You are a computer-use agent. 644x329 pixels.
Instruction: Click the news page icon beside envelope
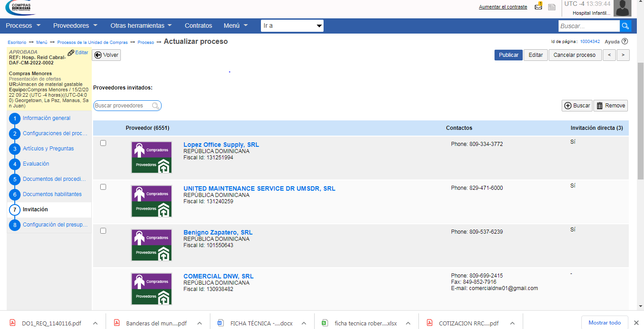point(551,7)
